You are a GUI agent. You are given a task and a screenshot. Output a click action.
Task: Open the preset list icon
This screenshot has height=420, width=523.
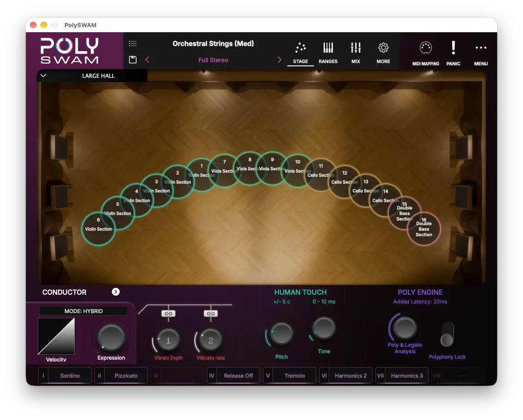(x=133, y=43)
